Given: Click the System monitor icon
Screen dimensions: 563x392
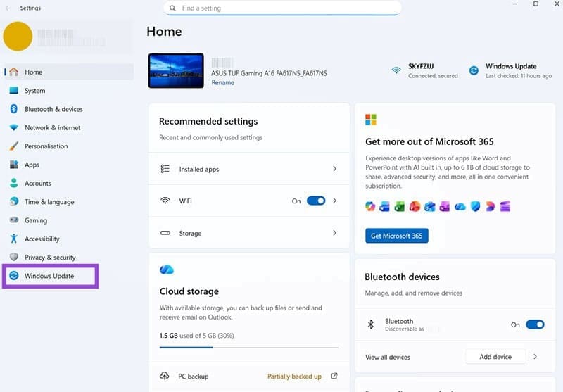Looking at the screenshot, I should (13, 91).
